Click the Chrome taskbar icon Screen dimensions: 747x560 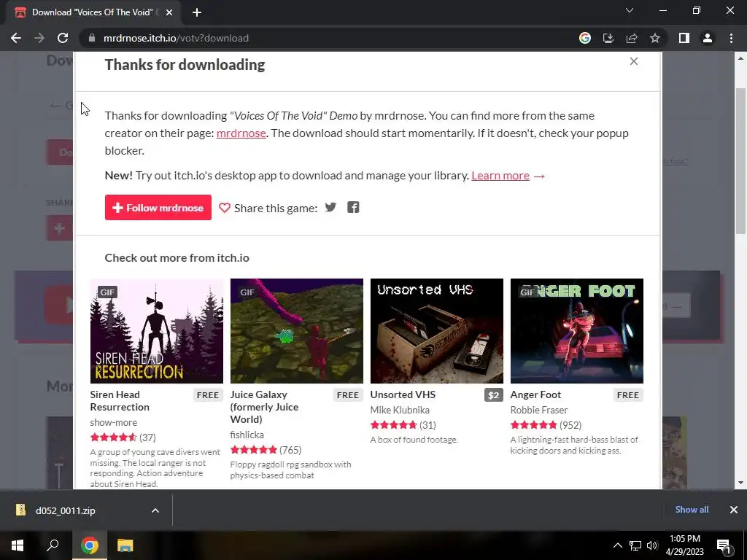coord(90,545)
